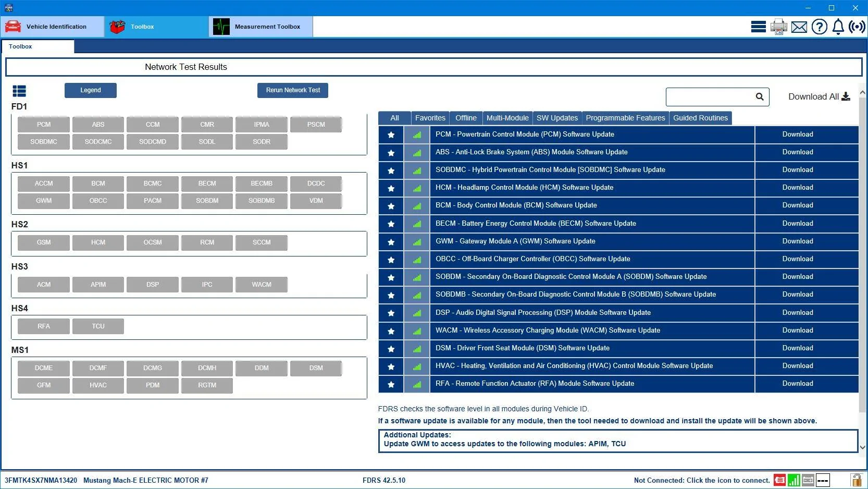Switch to the Toolbox top tab
This screenshot has width=868, height=489.
[x=156, y=27]
